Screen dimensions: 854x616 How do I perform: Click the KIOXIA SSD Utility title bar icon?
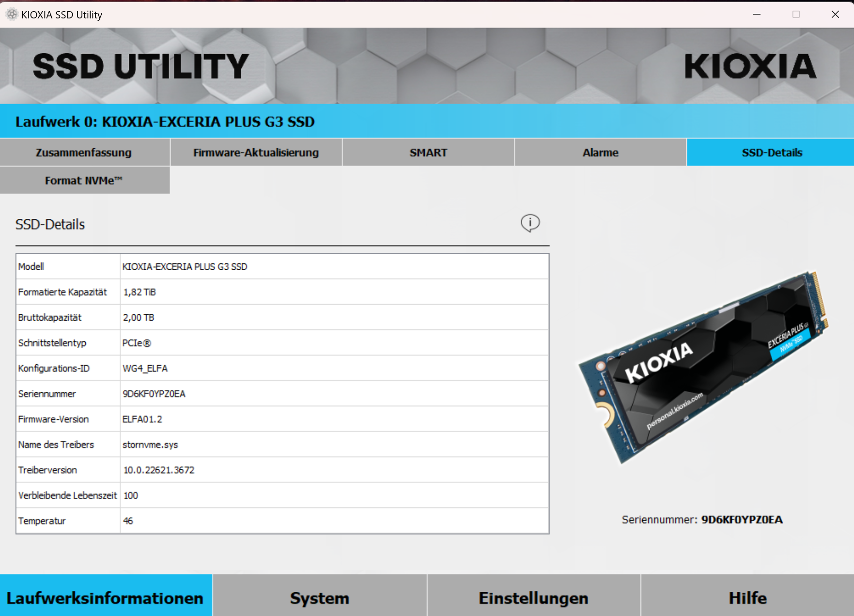[12, 15]
